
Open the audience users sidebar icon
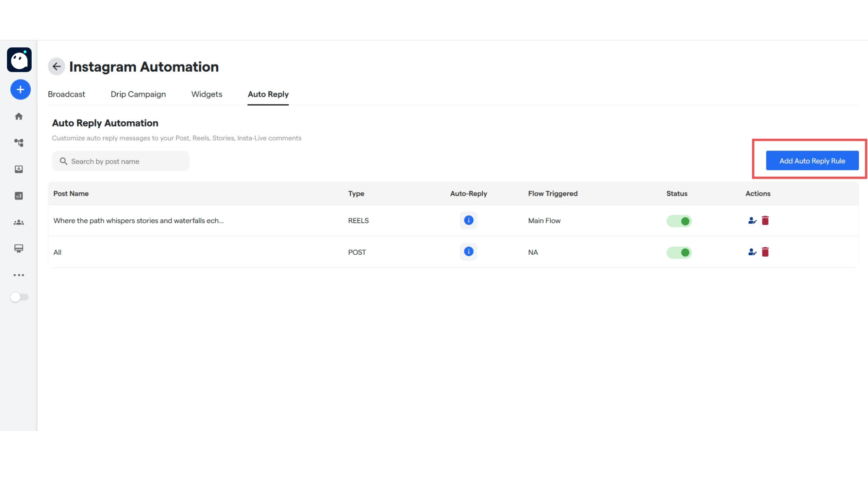19,223
